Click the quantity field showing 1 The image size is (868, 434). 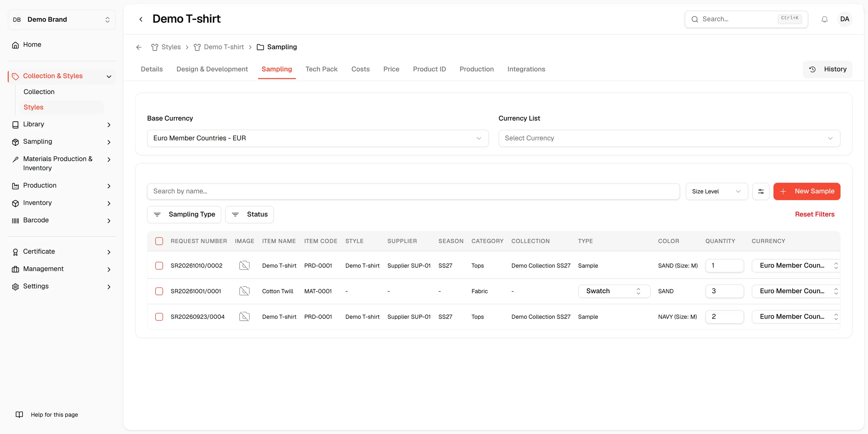coord(725,266)
